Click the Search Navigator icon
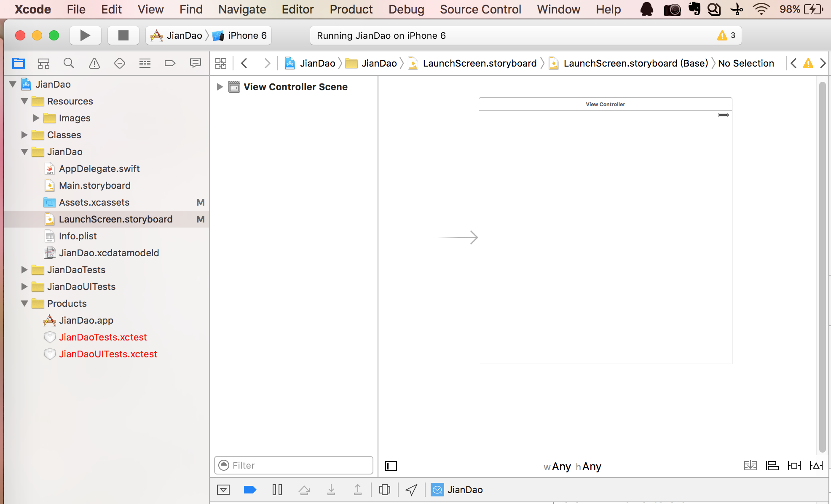Image resolution: width=831 pixels, height=504 pixels. click(x=68, y=62)
